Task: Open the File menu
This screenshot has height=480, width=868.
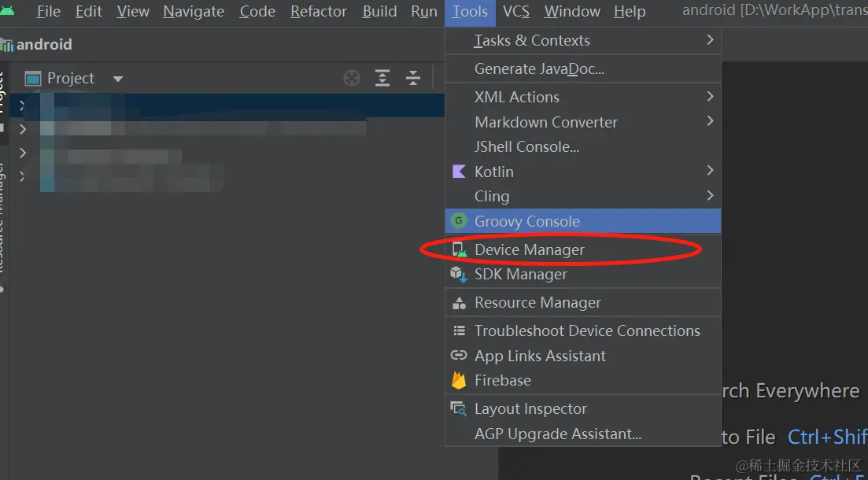Action: [48, 12]
